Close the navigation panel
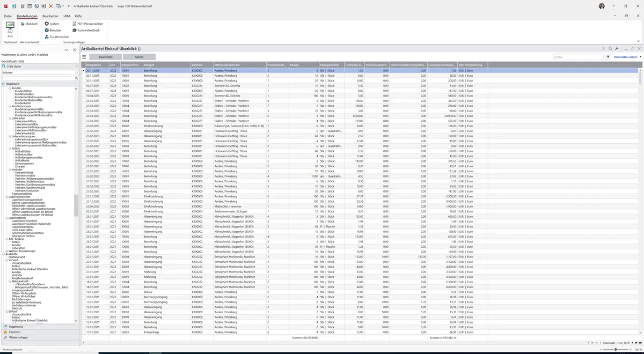Viewport: 644px width, 354px height. coord(74,50)
